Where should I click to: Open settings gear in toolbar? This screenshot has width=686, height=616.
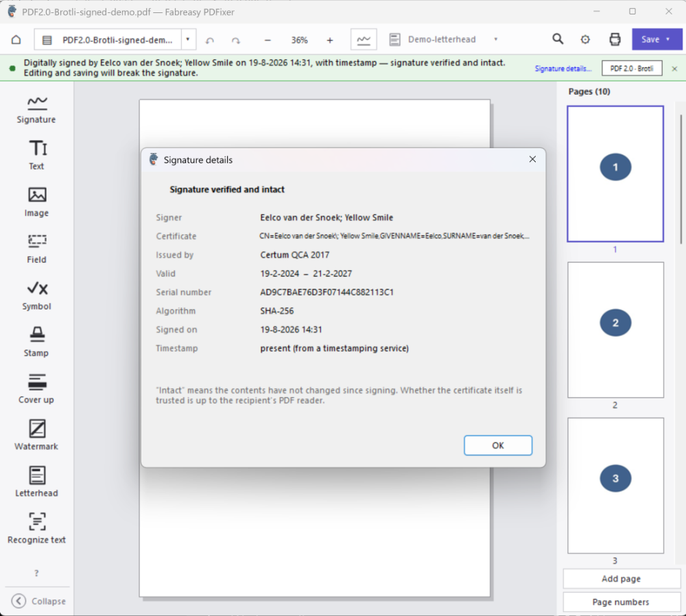(585, 40)
